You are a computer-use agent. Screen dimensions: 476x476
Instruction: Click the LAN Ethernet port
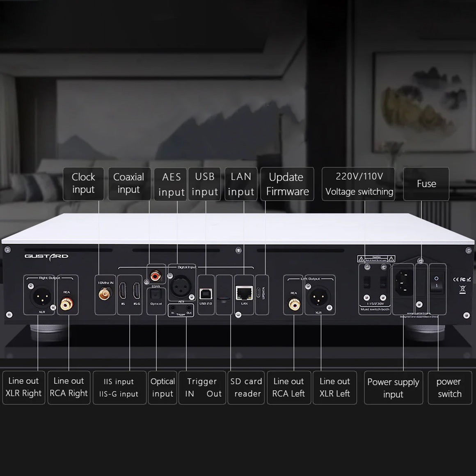click(x=244, y=293)
